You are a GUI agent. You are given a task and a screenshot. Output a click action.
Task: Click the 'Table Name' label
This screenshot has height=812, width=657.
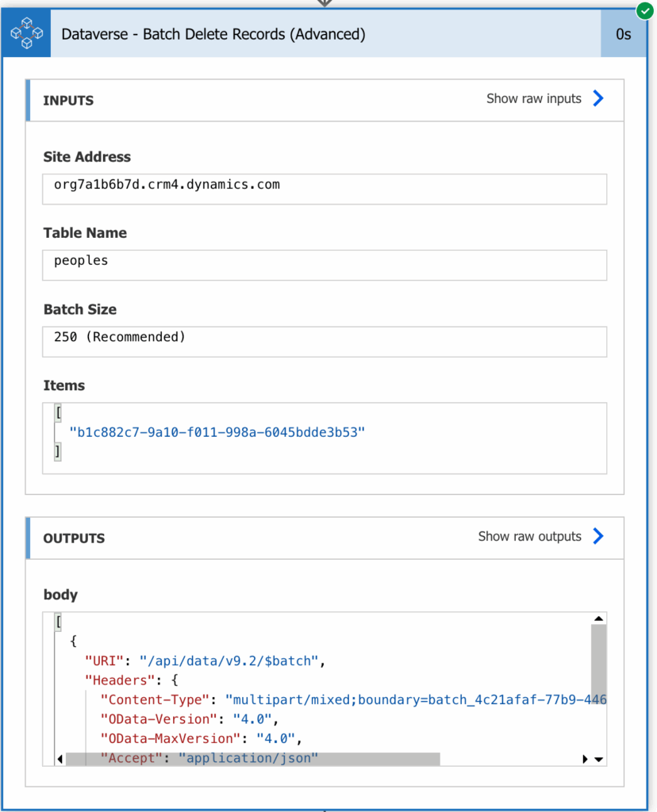pyautogui.click(x=85, y=232)
